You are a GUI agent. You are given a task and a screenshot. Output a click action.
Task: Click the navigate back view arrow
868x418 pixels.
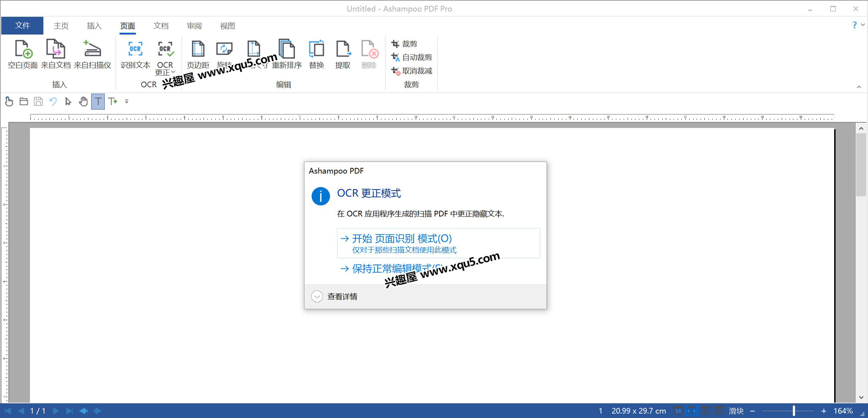(x=83, y=411)
